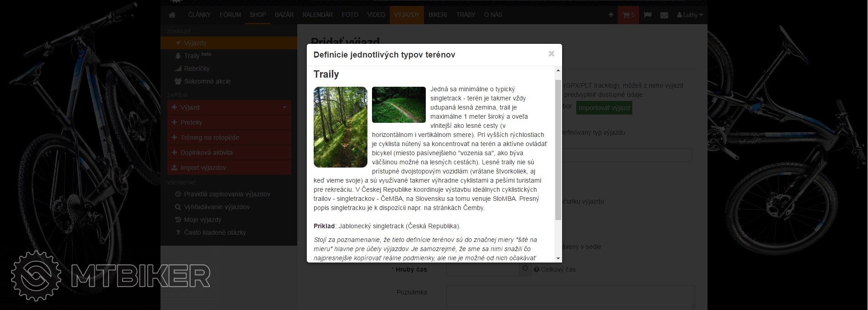Open Rebríčky in the sidebar

click(196, 68)
